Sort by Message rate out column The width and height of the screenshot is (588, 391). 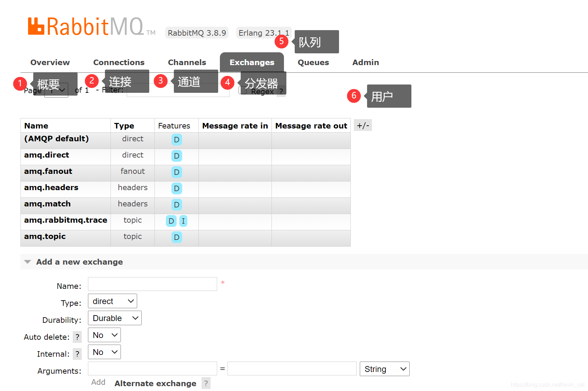(x=311, y=126)
